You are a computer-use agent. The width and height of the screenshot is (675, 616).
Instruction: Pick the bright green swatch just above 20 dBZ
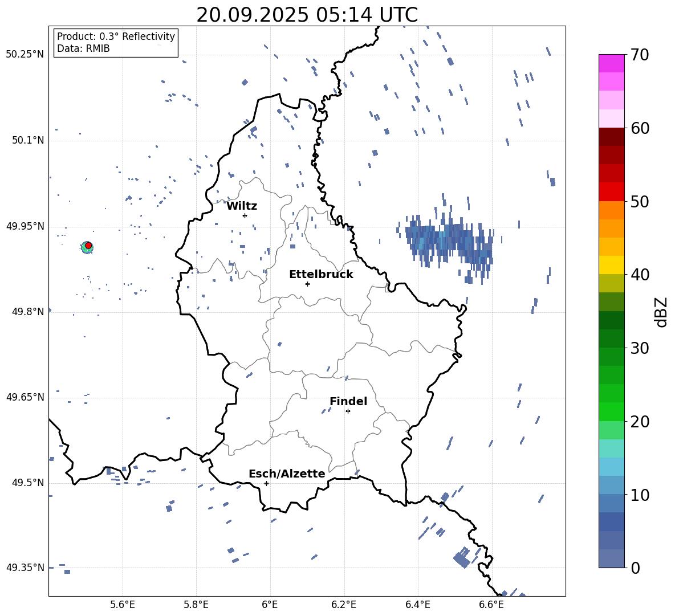pos(612,411)
